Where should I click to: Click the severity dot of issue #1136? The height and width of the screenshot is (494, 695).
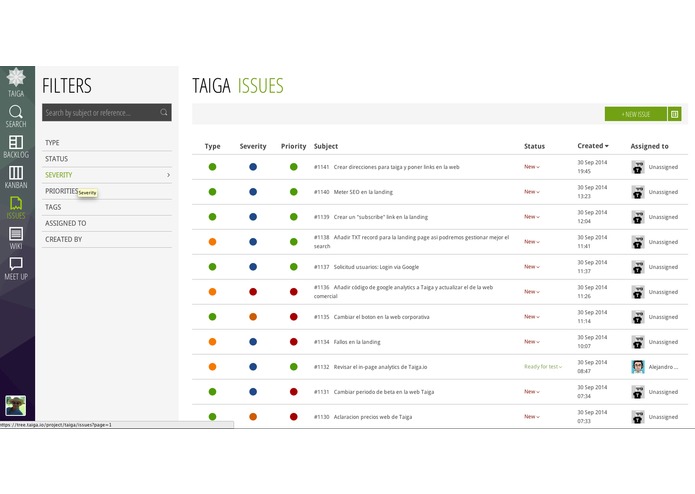pyautogui.click(x=253, y=292)
